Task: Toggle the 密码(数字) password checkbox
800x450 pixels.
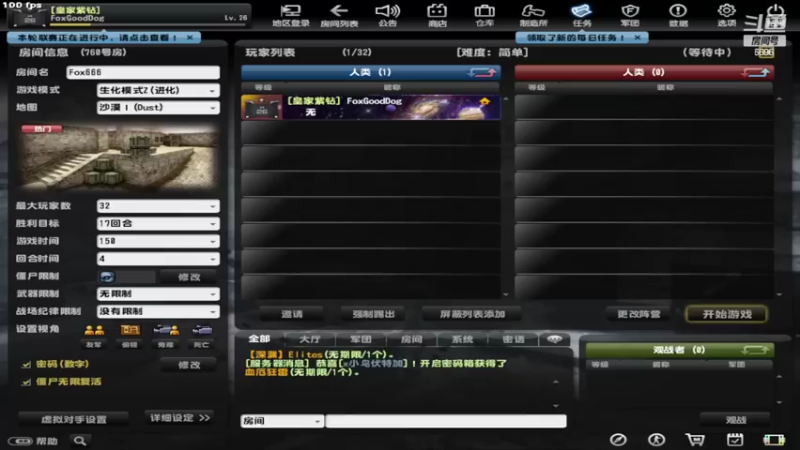Action: pyautogui.click(x=26, y=365)
